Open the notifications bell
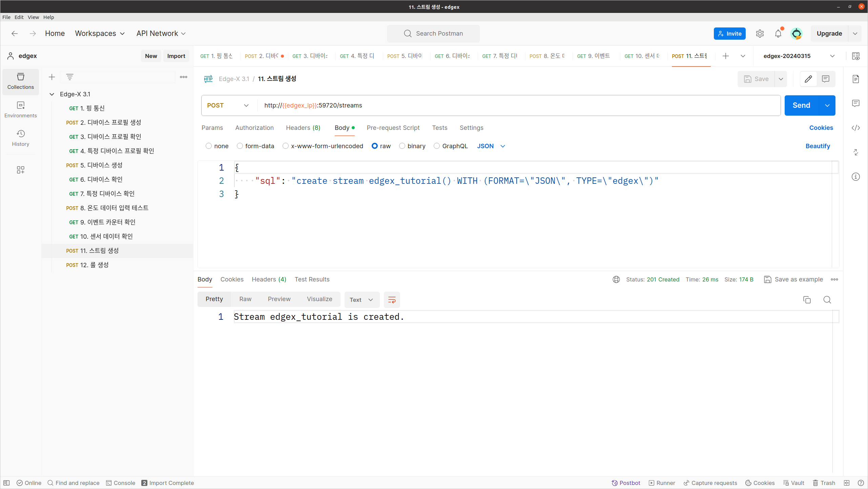Viewport: 868px width, 489px height. pos(778,34)
